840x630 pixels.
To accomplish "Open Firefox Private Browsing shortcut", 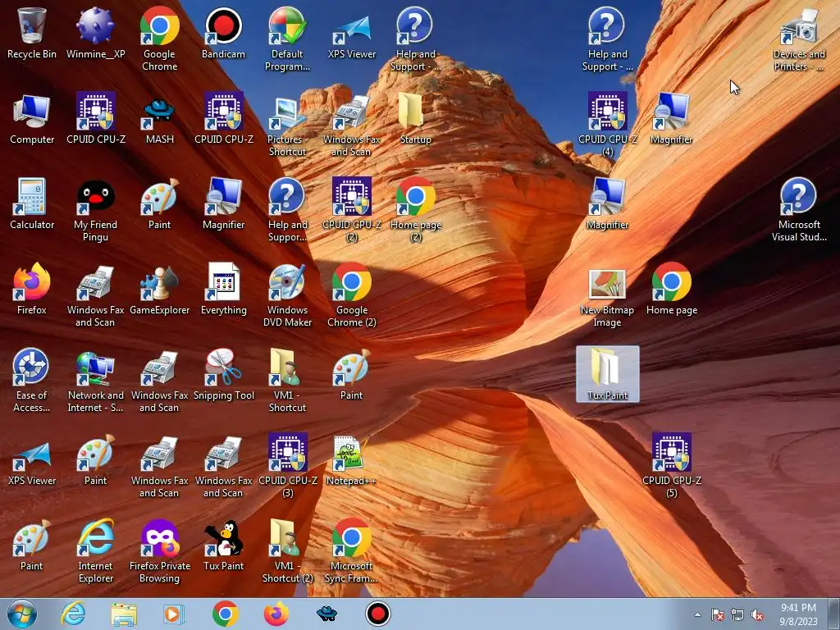I will click(x=160, y=550).
